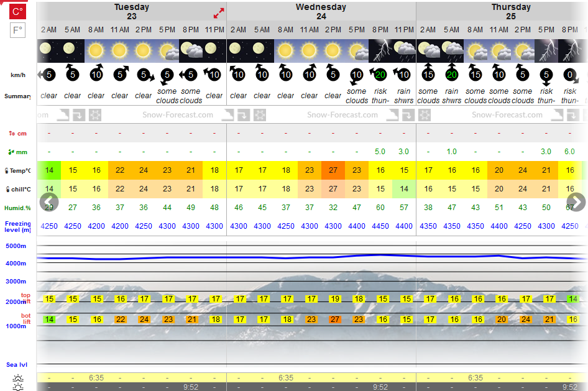Click Wednesday 2 PM orange 27 temperature cell

point(333,170)
